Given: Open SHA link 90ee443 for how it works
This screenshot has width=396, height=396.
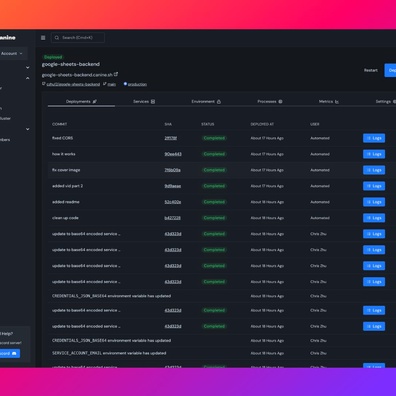Looking at the screenshot, I should point(173,154).
